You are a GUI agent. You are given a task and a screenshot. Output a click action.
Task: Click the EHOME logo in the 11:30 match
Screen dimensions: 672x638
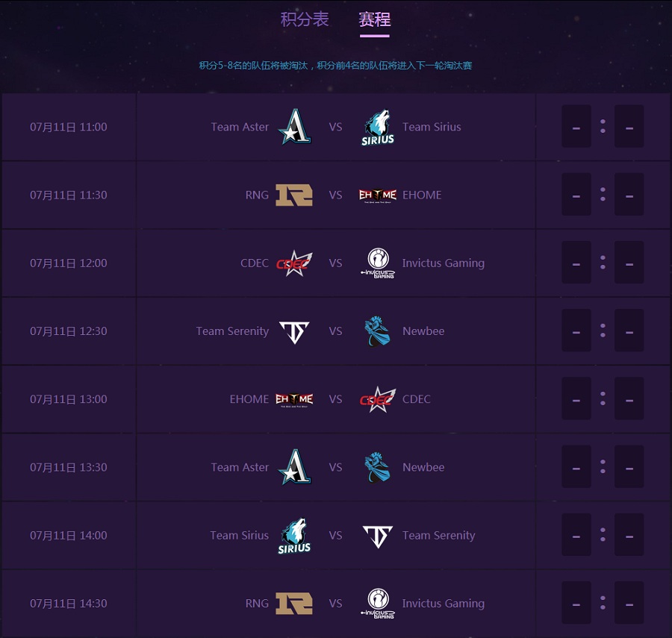pyautogui.click(x=377, y=195)
